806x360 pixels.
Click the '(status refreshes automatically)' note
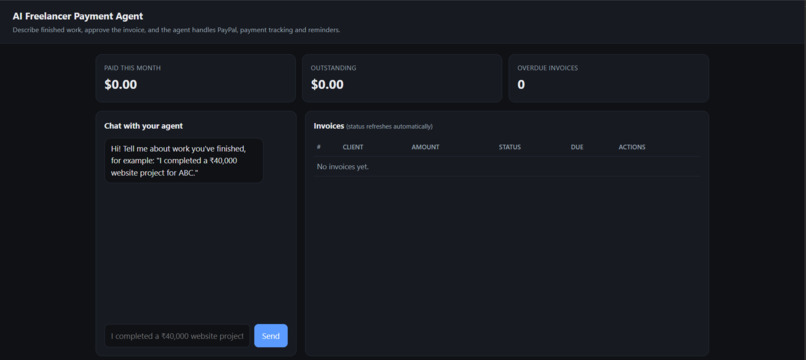(x=389, y=127)
